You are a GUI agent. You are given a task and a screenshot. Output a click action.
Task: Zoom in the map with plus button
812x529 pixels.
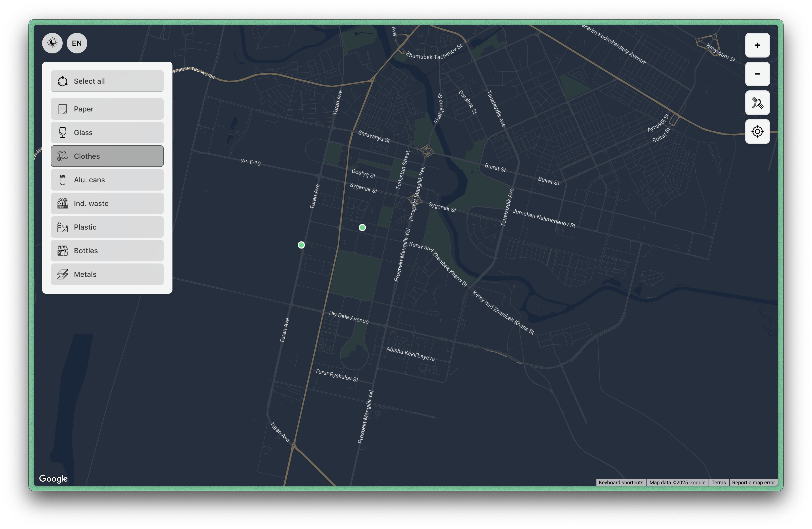757,45
